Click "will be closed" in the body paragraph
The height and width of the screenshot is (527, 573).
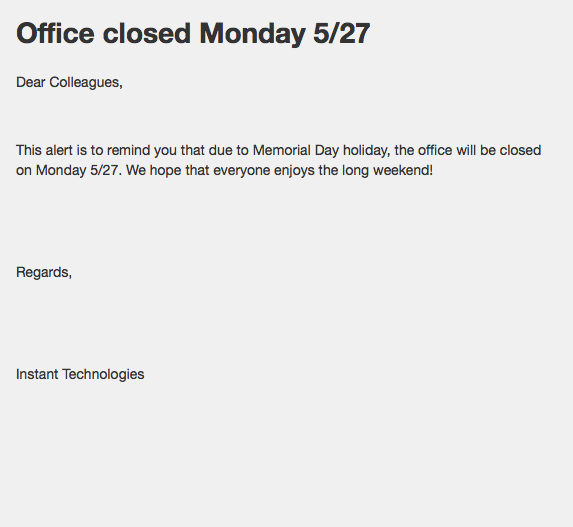[498, 150]
